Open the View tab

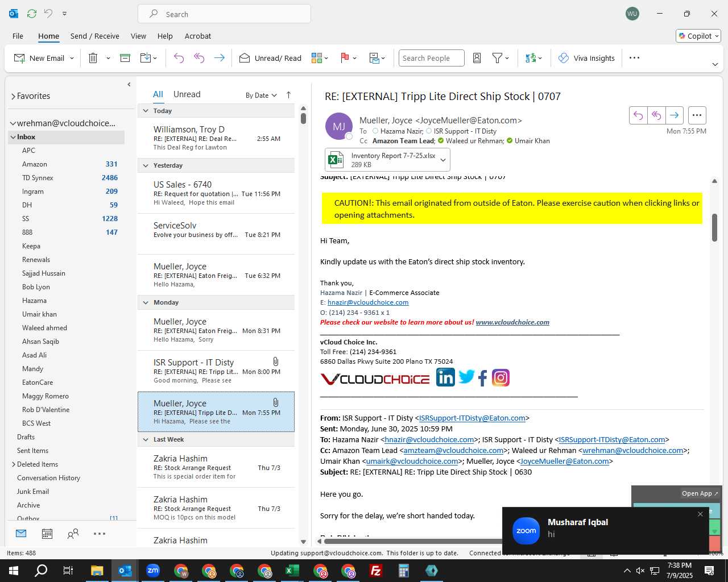pyautogui.click(x=138, y=36)
